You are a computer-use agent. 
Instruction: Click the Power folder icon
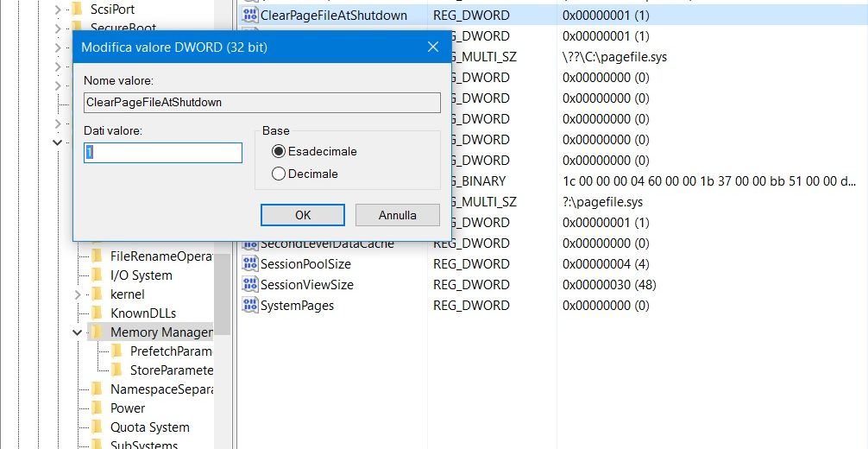[97, 408]
